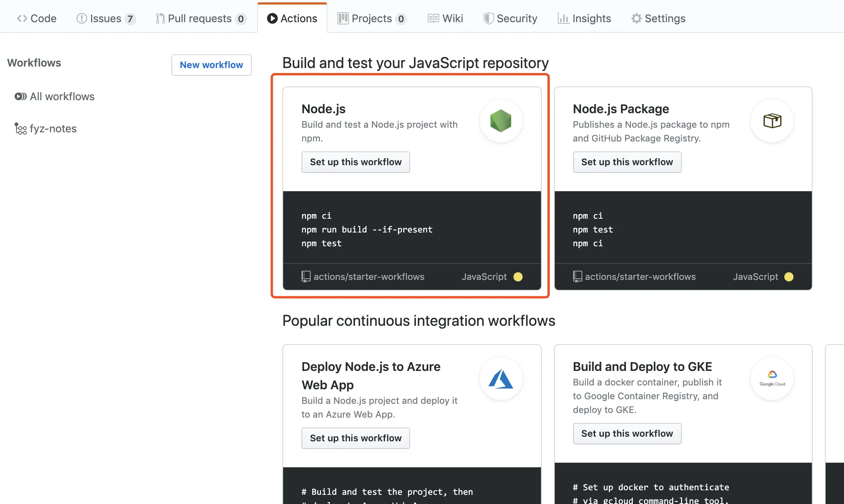Open the Issues tab

tap(106, 18)
